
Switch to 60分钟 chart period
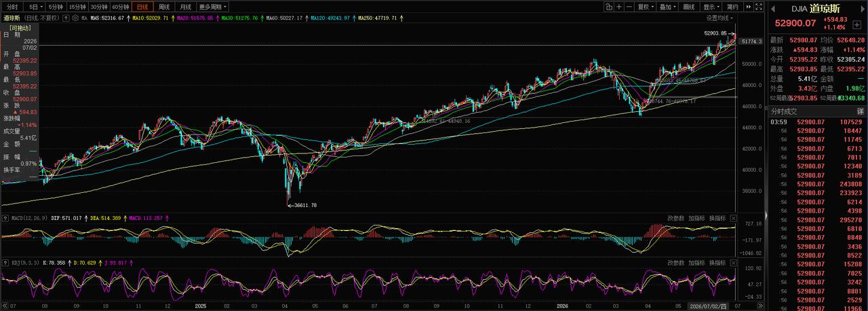pyautogui.click(x=121, y=7)
